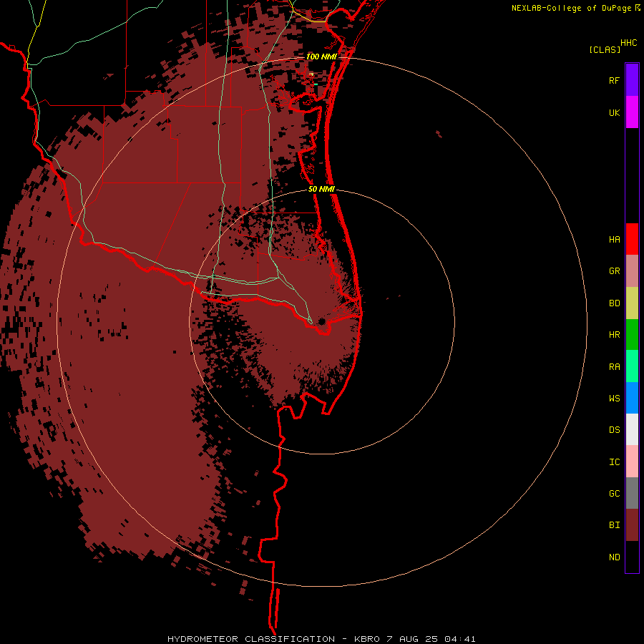Click the BI legend label
This screenshot has width=644, height=644.
[614, 525]
